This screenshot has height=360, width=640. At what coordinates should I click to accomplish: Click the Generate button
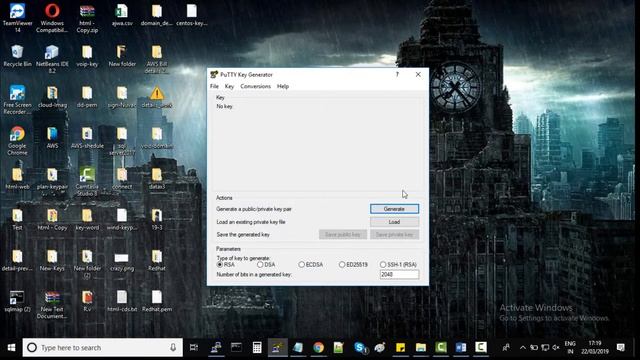[394, 209]
